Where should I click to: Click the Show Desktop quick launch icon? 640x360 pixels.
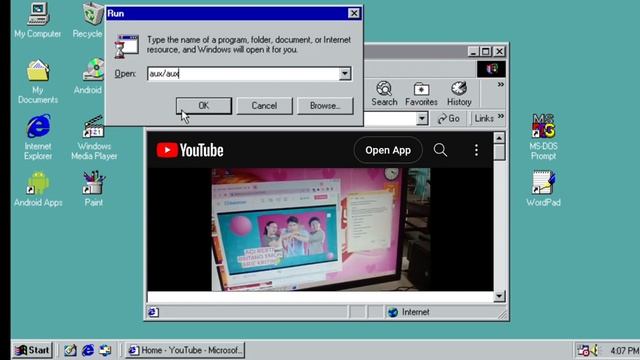70,350
